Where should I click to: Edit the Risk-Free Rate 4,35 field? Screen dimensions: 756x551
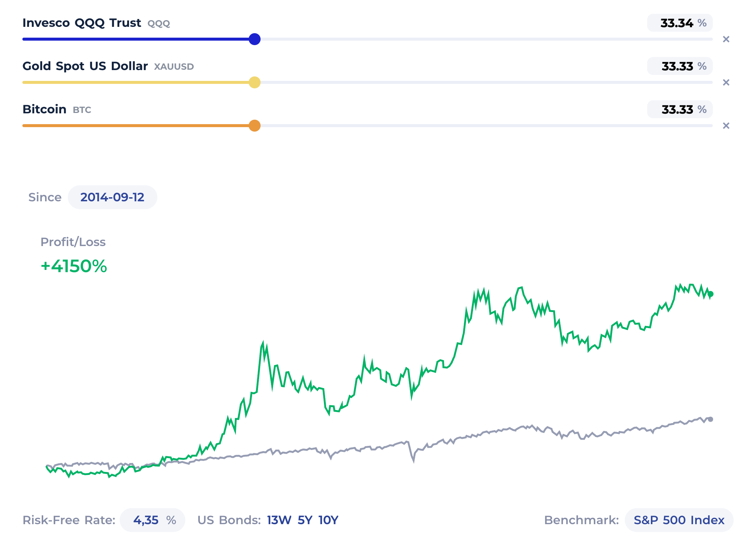152,520
